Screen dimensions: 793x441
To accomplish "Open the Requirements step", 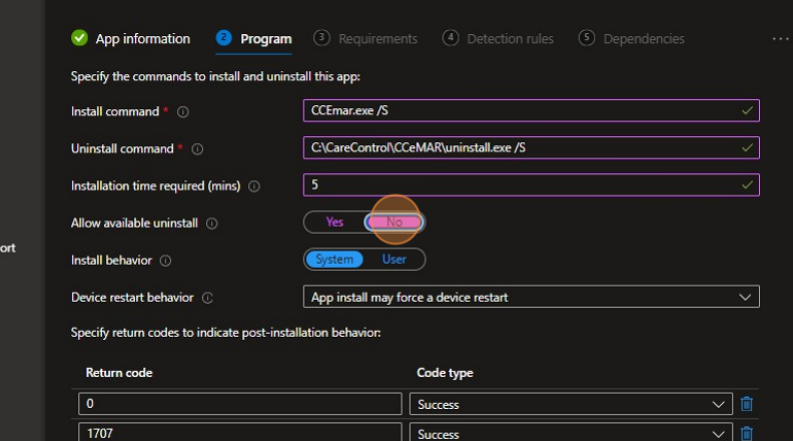I will [x=377, y=39].
